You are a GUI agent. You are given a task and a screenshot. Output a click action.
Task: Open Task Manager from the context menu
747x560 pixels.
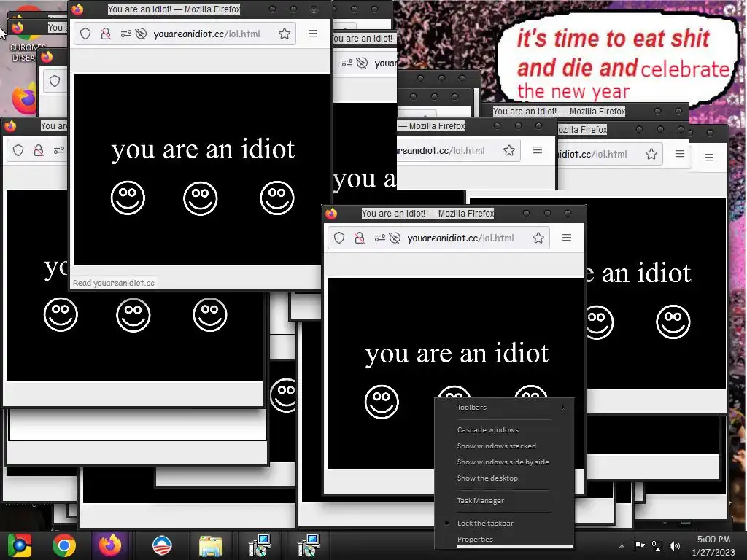481,500
